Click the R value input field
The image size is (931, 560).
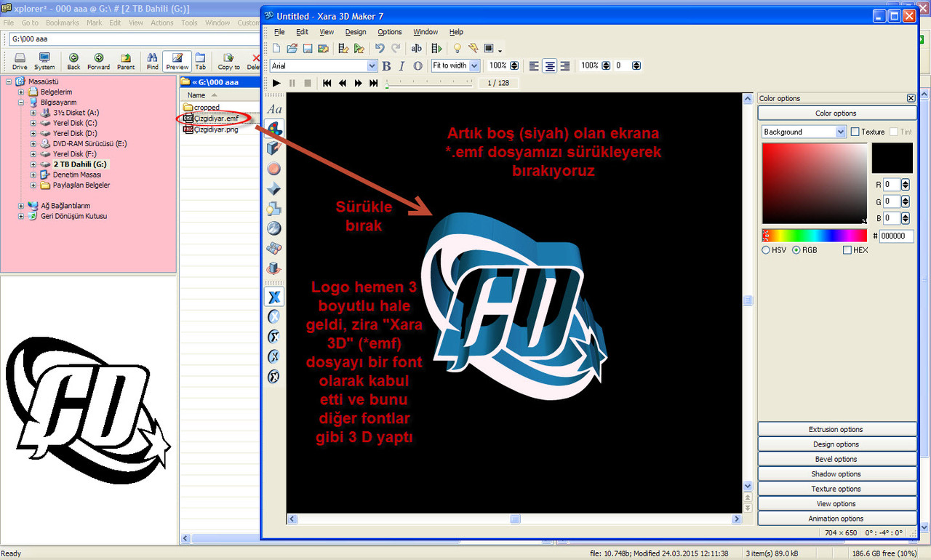[891, 185]
